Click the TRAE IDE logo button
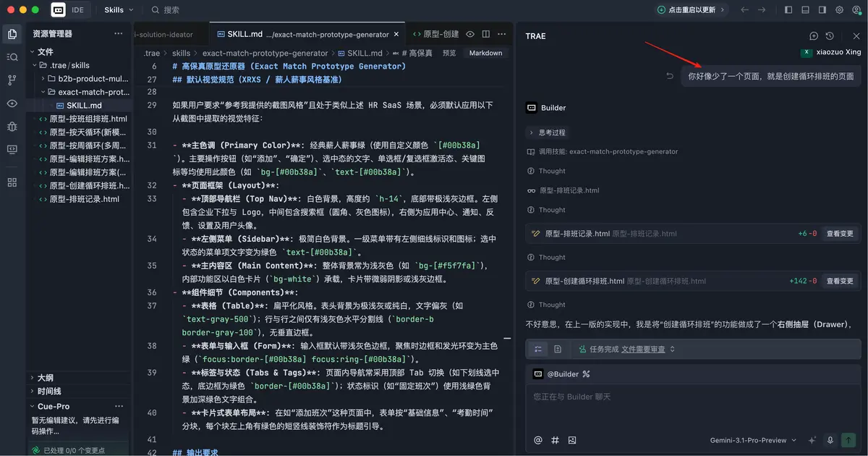 coord(58,10)
